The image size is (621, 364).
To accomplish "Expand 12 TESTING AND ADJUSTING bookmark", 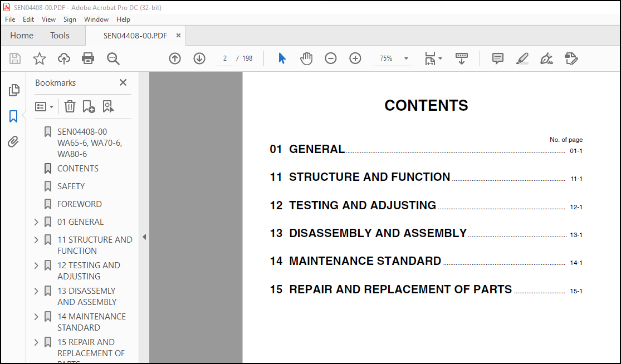I will [36, 265].
